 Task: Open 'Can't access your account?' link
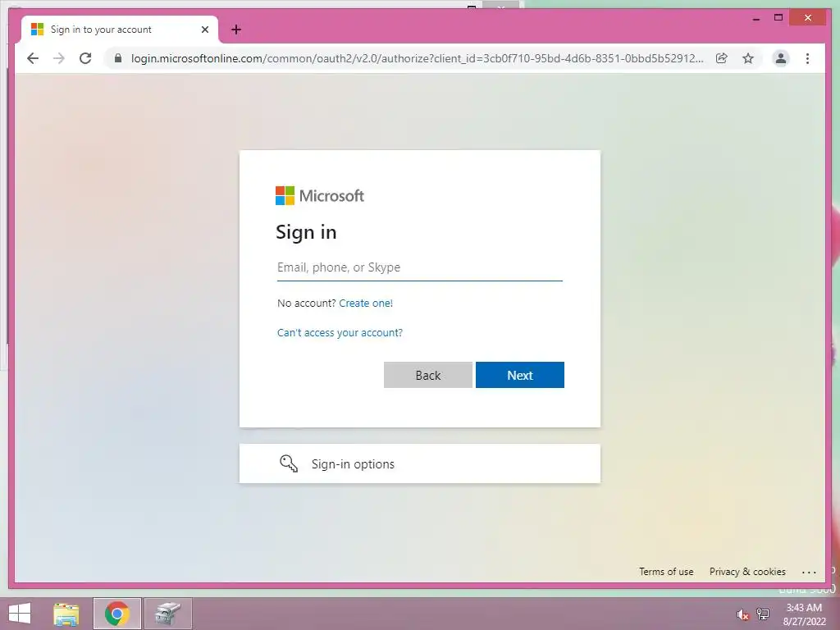tap(340, 333)
